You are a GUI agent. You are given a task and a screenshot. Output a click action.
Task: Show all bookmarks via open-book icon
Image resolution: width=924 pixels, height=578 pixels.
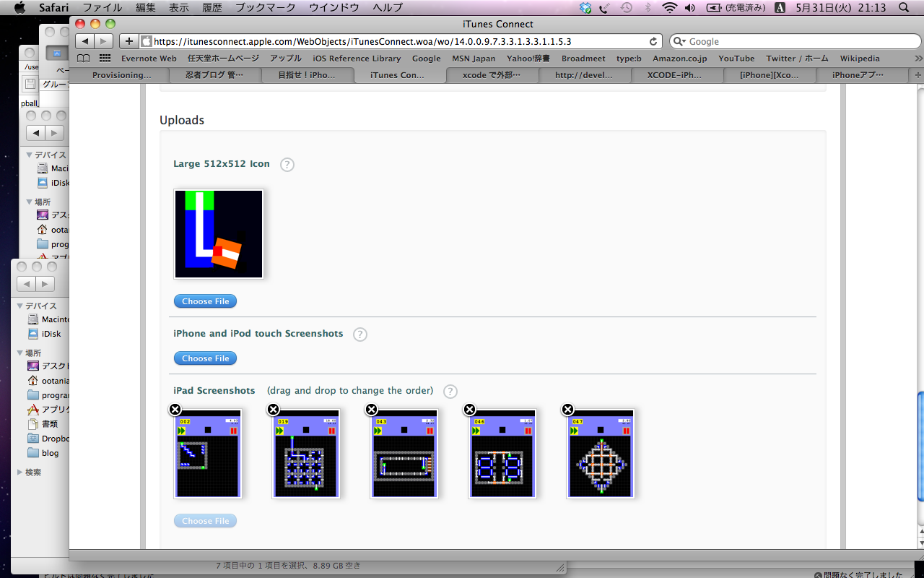[84, 59]
